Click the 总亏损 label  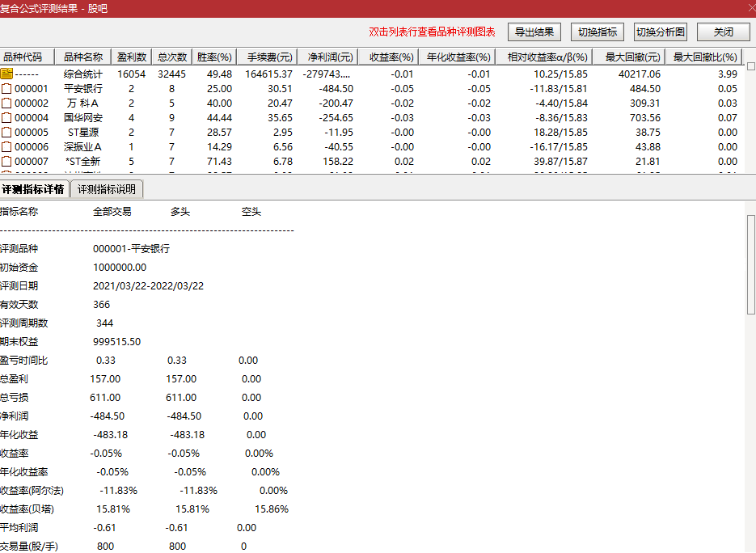tap(14, 398)
